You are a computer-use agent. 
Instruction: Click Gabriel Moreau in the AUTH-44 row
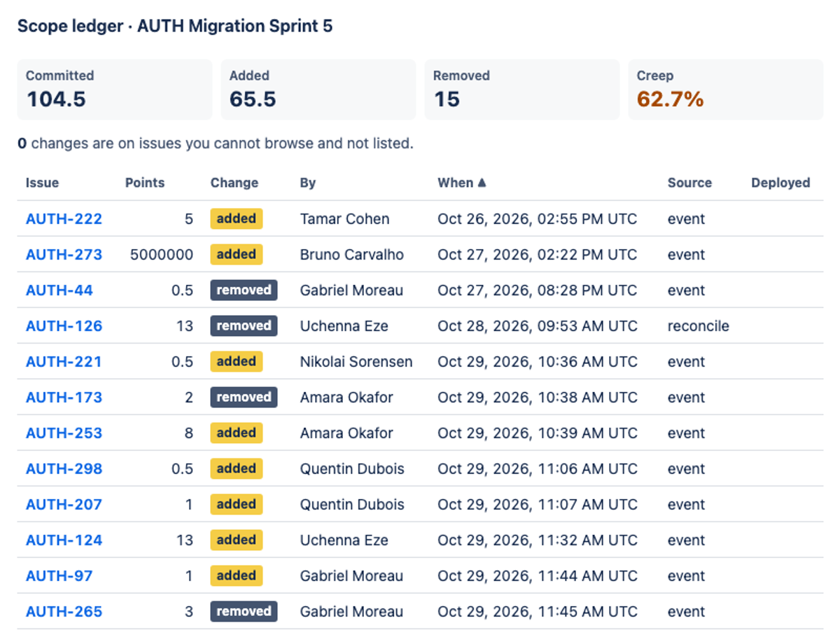point(351,290)
